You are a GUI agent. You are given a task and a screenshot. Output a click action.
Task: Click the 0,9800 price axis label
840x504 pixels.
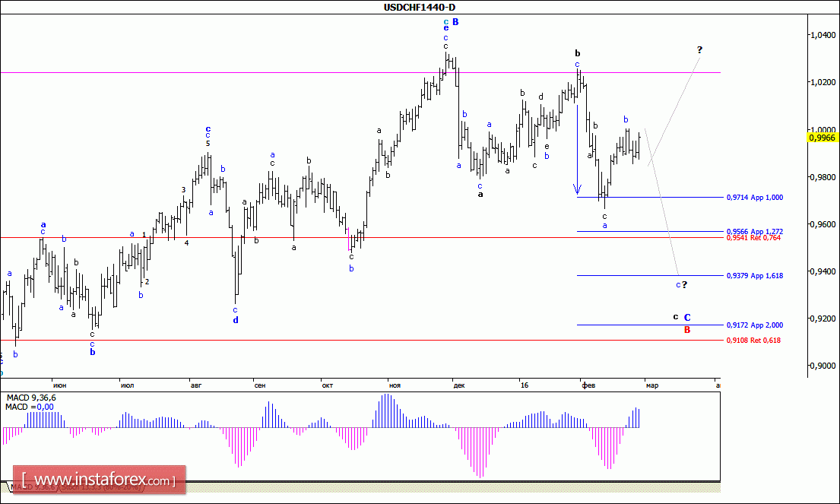[x=823, y=177]
